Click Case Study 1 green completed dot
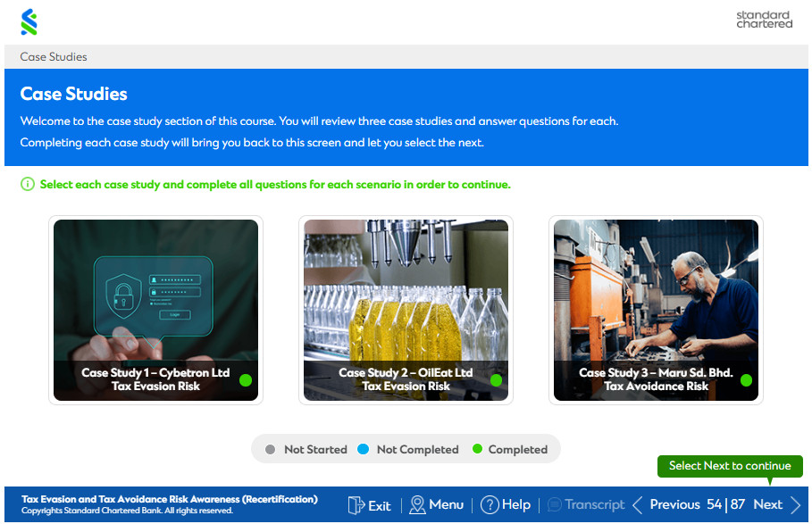This screenshot has width=812, height=524. pyautogui.click(x=246, y=380)
